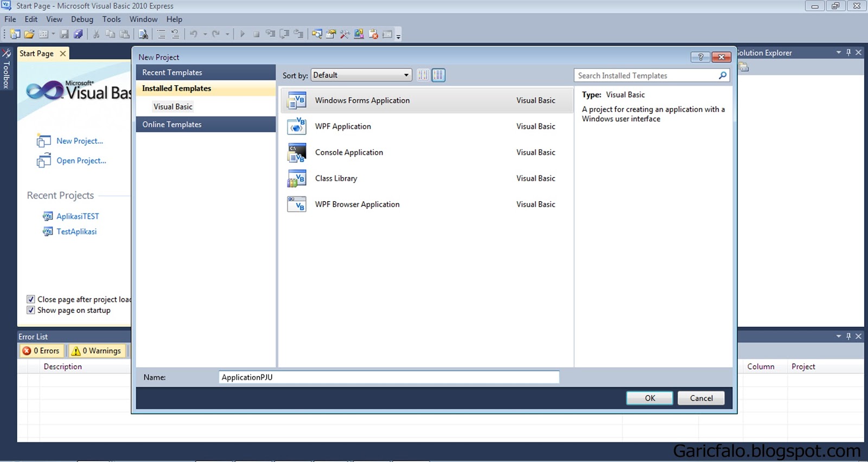868x462 pixels.
Task: Open the Undo history dropdown arrow
Action: pyautogui.click(x=205, y=34)
